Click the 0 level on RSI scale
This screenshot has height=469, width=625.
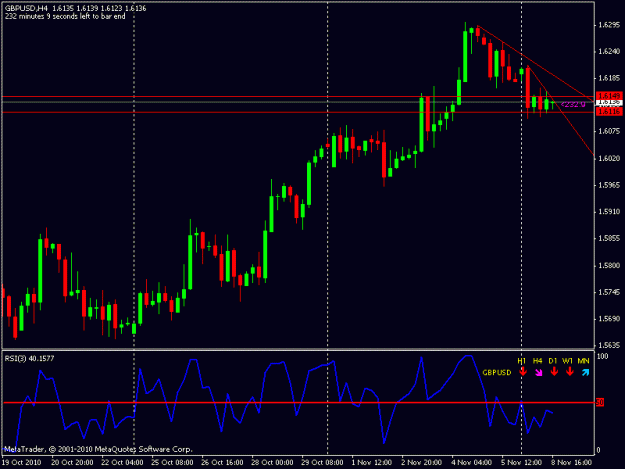598,450
